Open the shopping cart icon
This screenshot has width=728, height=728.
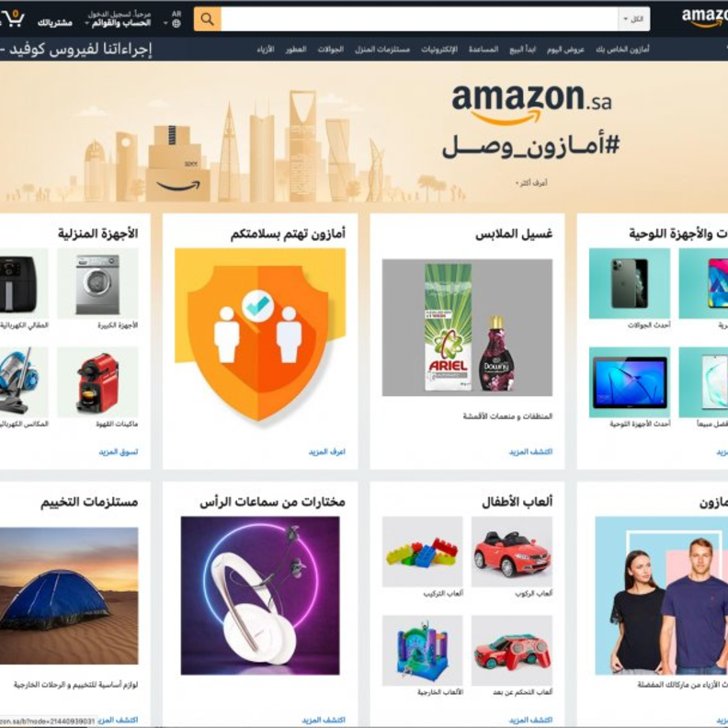14,19
